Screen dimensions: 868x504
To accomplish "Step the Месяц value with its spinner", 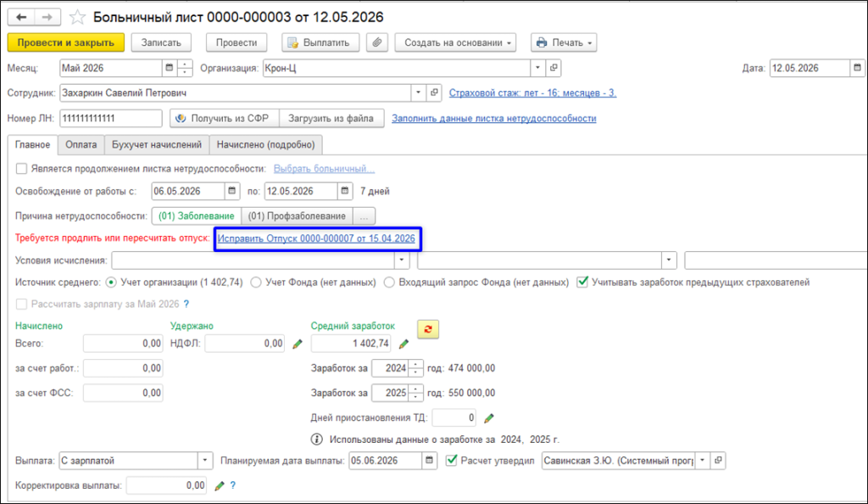I will pyautogui.click(x=184, y=68).
